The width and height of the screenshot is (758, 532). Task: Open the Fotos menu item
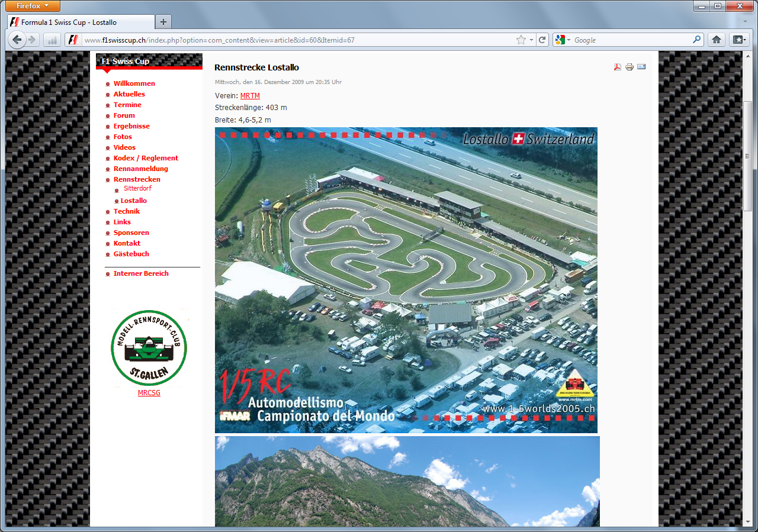123,137
